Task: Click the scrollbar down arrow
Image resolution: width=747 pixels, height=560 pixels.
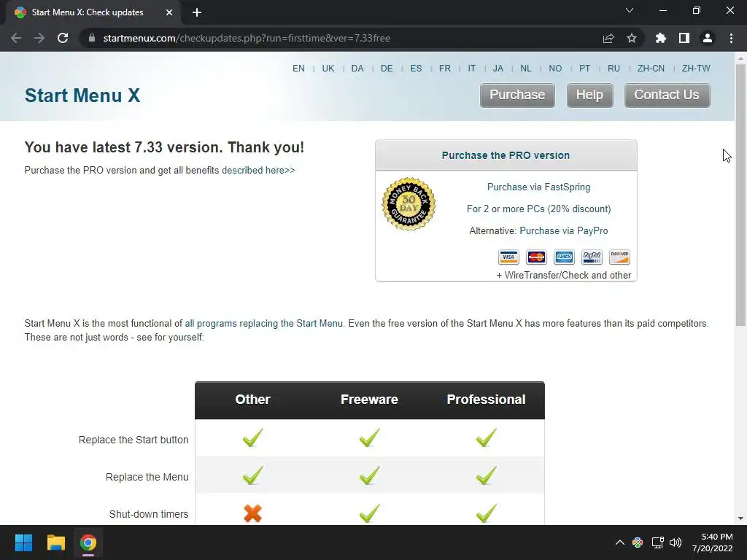Action: click(x=740, y=518)
